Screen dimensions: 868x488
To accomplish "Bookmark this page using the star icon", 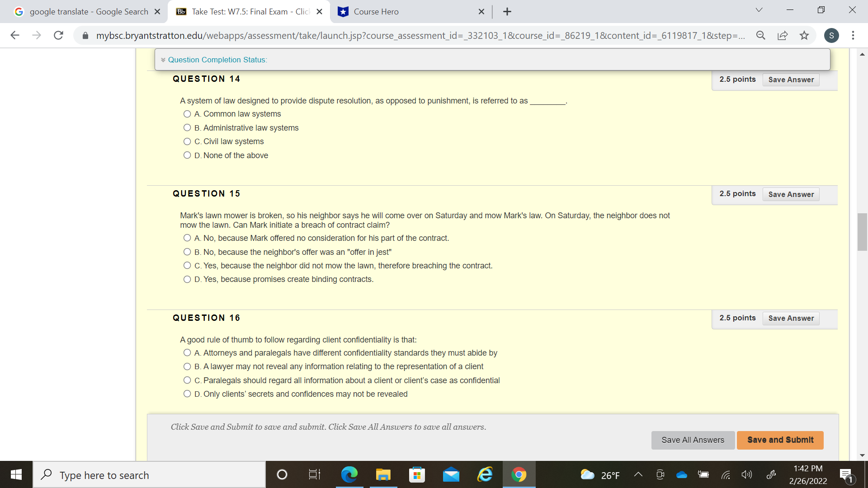I will click(804, 35).
